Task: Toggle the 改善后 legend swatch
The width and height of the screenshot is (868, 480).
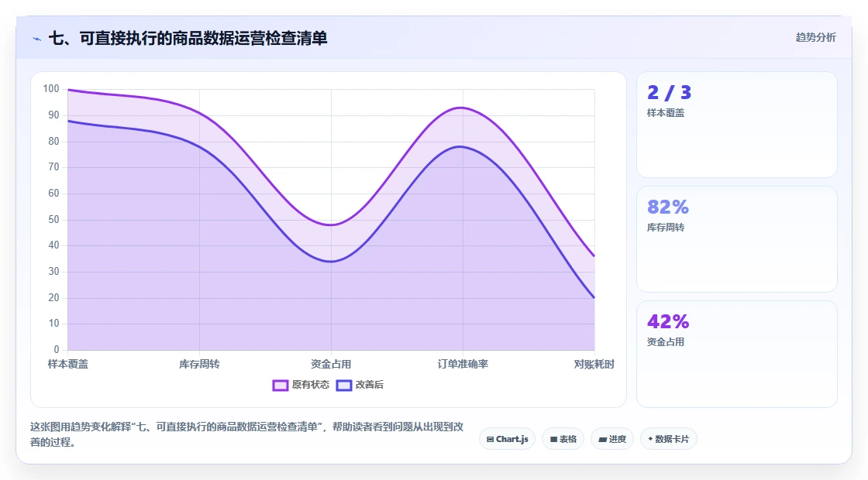Action: pos(344,385)
